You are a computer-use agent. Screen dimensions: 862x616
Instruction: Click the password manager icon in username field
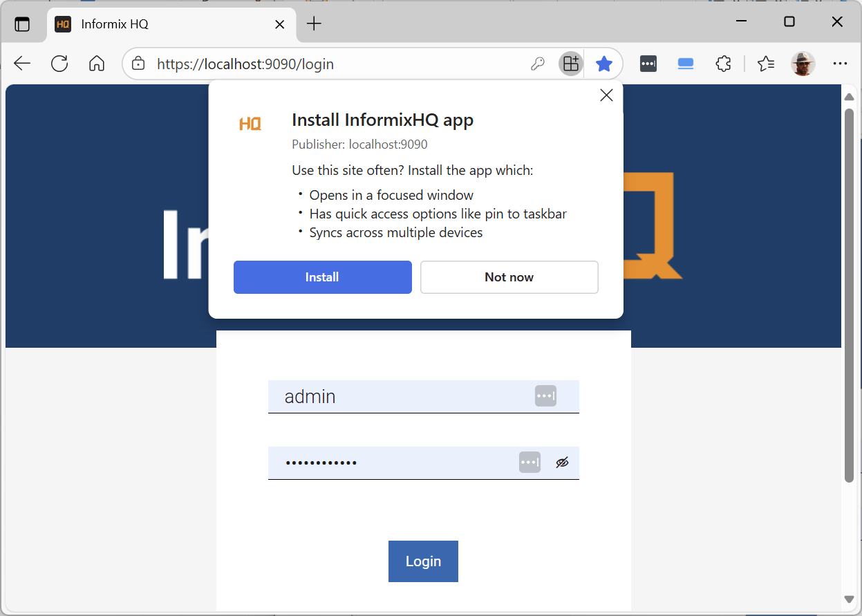pyautogui.click(x=545, y=396)
